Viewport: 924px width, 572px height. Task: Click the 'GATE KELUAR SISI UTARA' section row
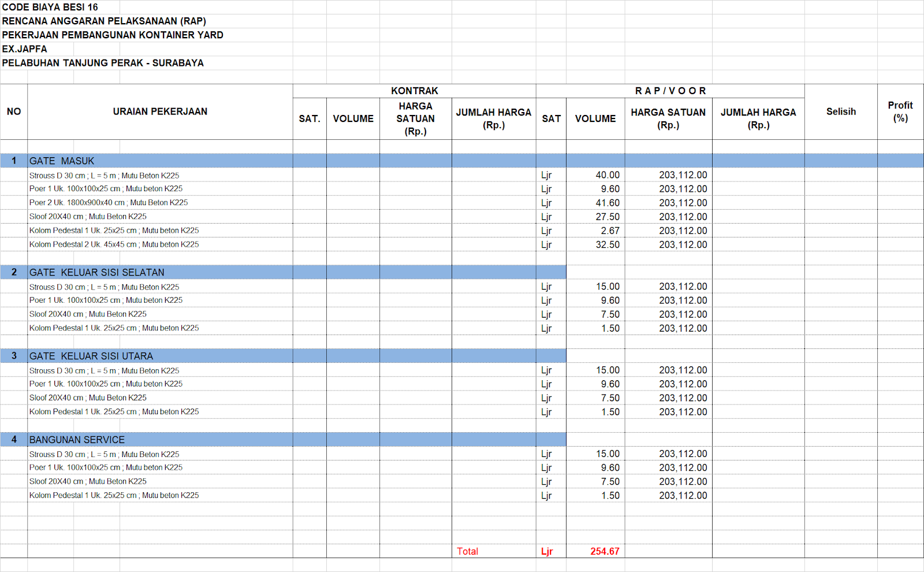click(283, 356)
